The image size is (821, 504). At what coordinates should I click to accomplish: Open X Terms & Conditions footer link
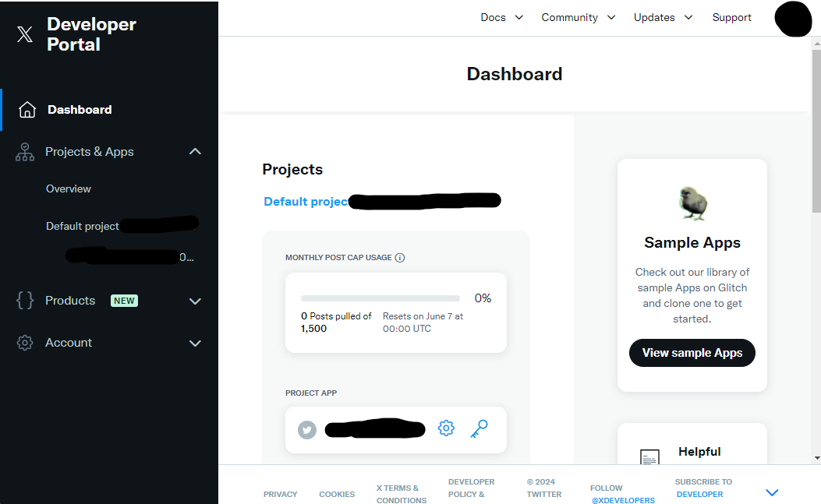[401, 494]
